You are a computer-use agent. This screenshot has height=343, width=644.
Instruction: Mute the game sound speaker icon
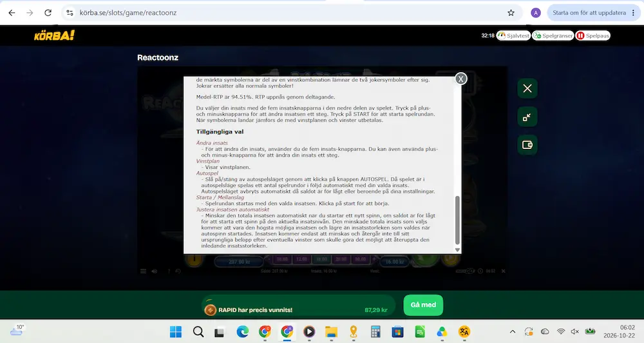coord(155,271)
